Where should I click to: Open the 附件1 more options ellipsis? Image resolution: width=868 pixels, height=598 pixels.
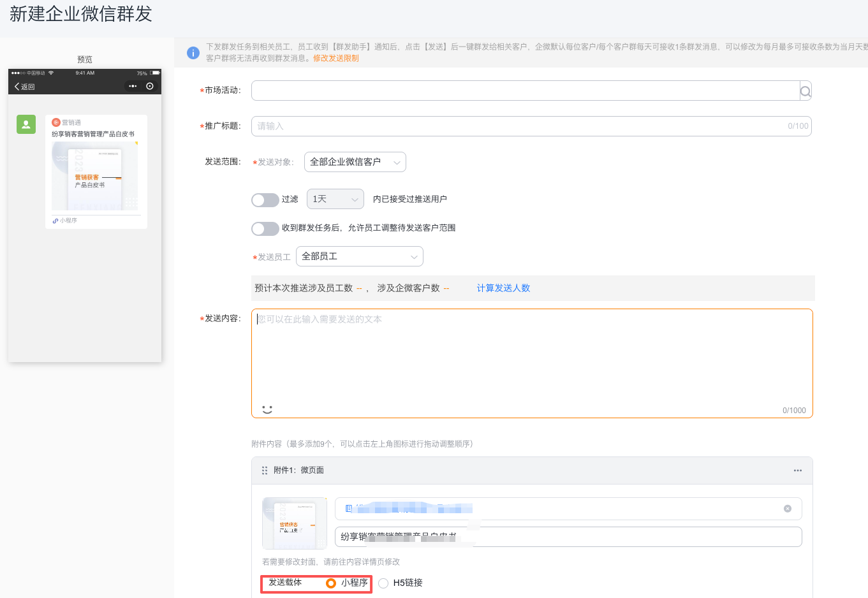coord(797,470)
